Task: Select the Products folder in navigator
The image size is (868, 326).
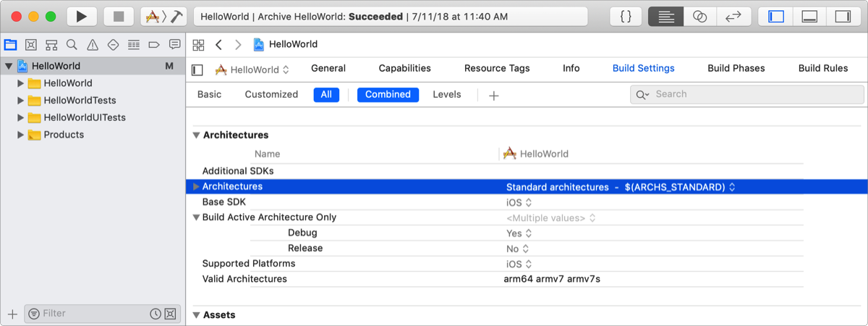Action: coord(64,135)
